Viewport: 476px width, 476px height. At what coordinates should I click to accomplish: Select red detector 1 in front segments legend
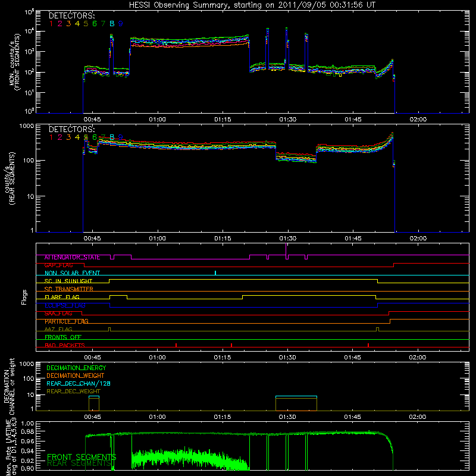51,24
